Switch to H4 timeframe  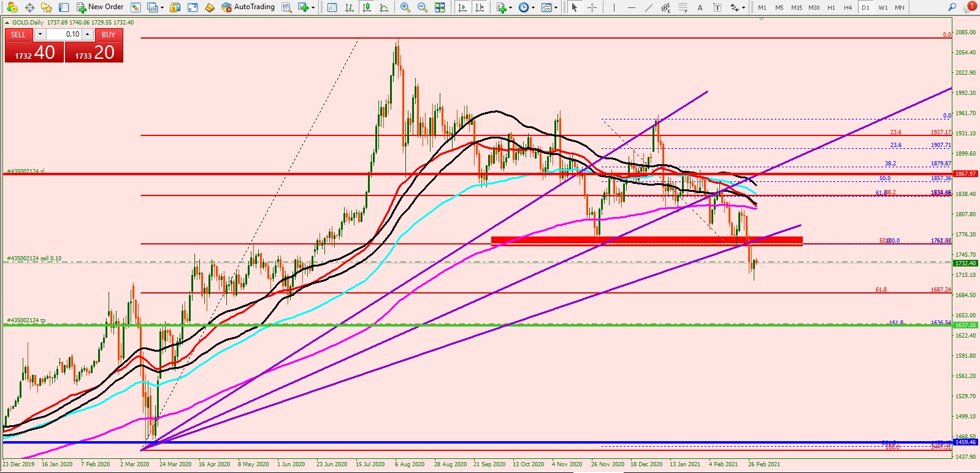(x=848, y=7)
